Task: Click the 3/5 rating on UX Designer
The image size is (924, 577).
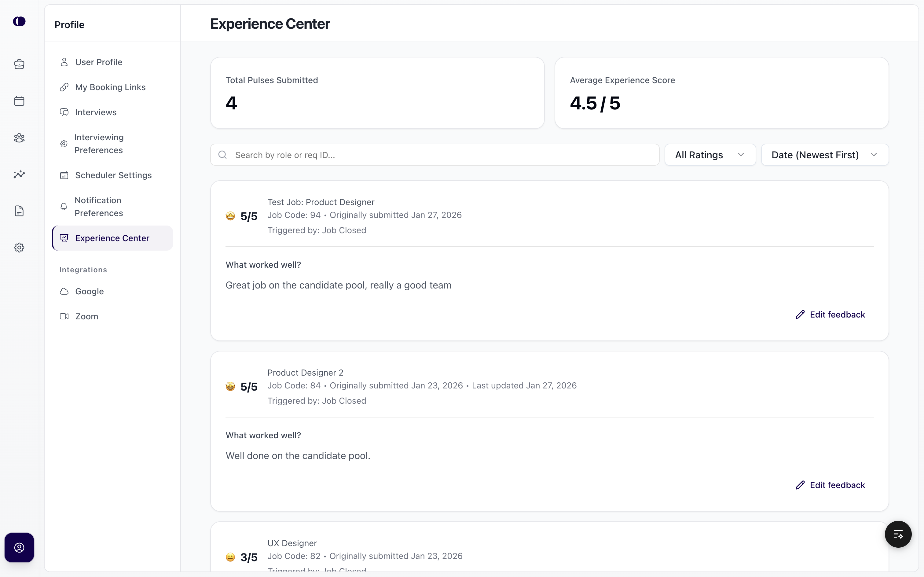Action: coord(249,557)
